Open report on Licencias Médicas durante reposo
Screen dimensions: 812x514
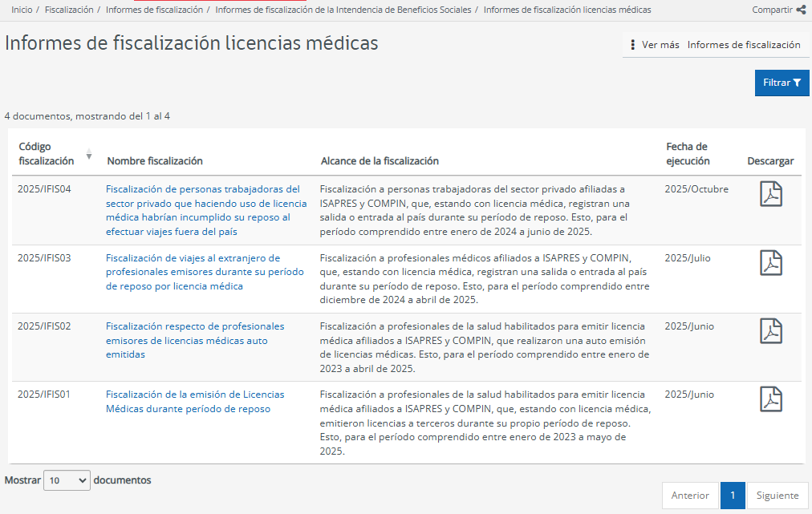coord(195,402)
